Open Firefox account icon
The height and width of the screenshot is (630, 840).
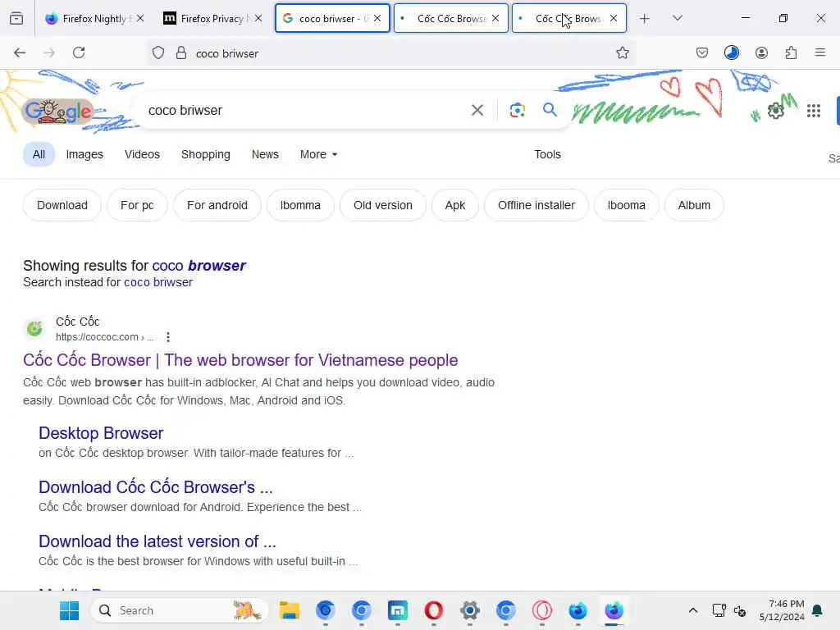coord(761,52)
